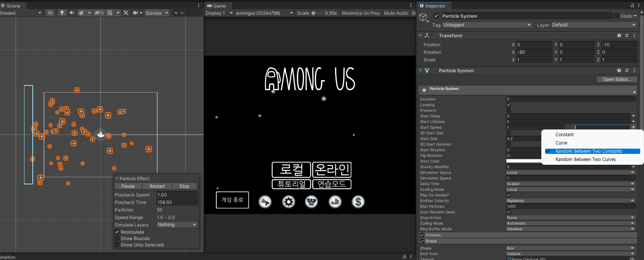Screen dimensions: 644x260
Task: Open the Static flags dropdown arrow
Action: click(635, 16)
